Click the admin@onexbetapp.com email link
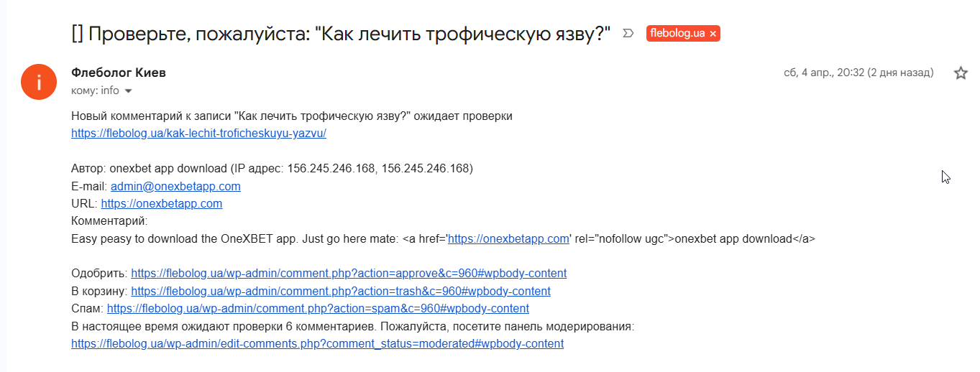Image resolution: width=980 pixels, height=372 pixels. [175, 186]
